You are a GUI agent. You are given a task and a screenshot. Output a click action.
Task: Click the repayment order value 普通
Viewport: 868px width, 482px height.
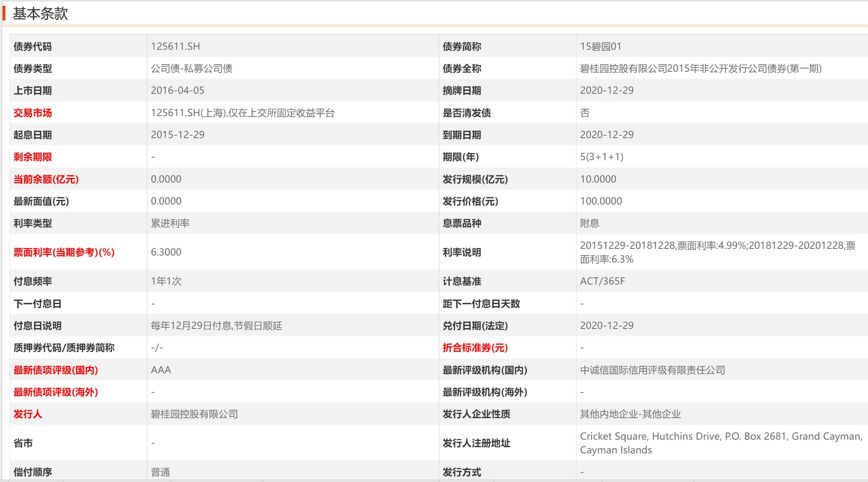[160, 472]
